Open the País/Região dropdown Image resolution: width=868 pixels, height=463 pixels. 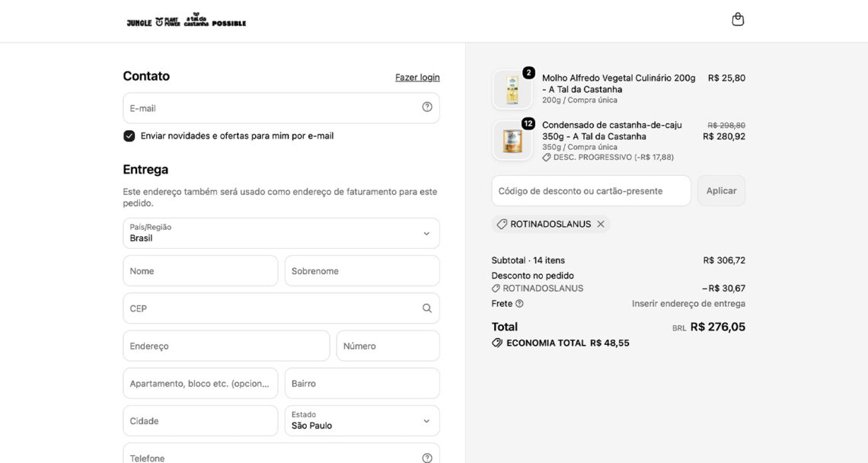[x=281, y=233]
